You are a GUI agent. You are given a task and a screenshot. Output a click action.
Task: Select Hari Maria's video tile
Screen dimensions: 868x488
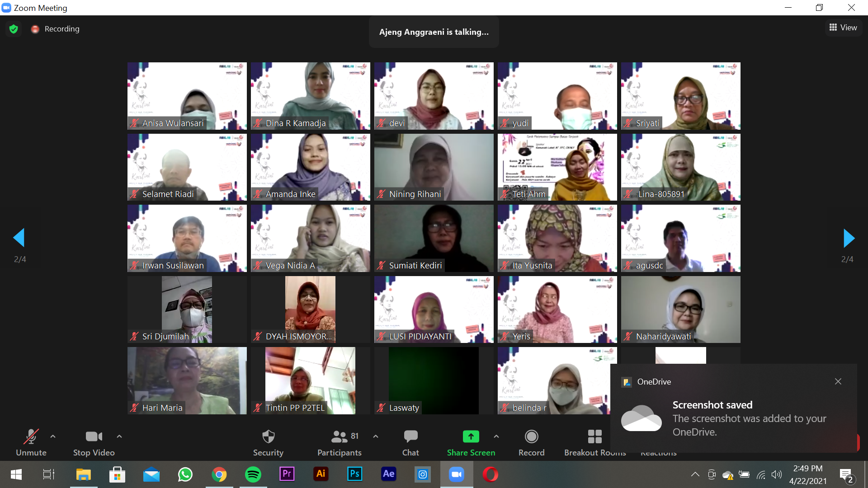[187, 380]
